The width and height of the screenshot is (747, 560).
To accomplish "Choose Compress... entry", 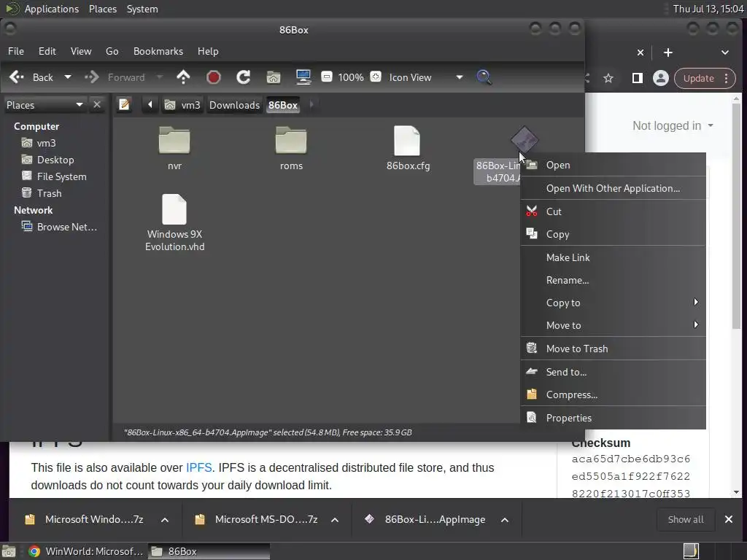I will tap(613, 394).
